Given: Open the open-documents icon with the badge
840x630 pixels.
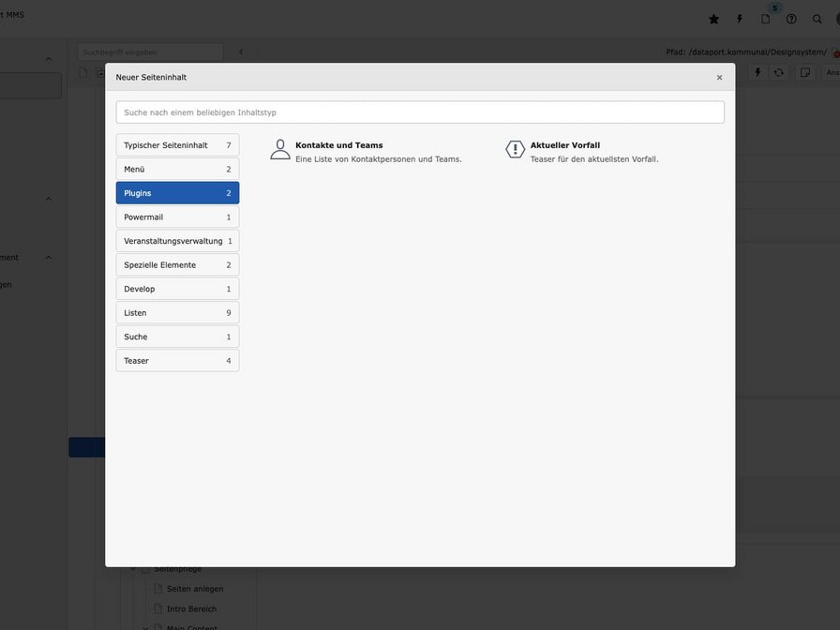Looking at the screenshot, I should 766,20.
